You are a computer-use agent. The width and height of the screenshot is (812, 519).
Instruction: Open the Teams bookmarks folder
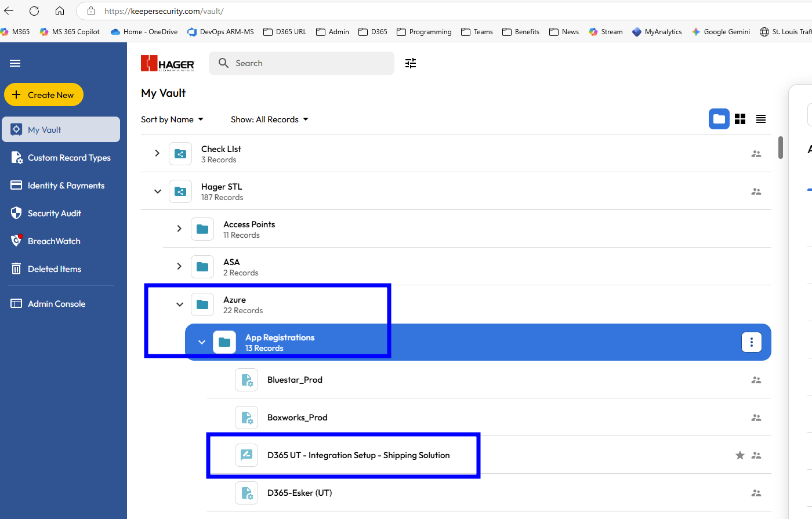coord(477,32)
